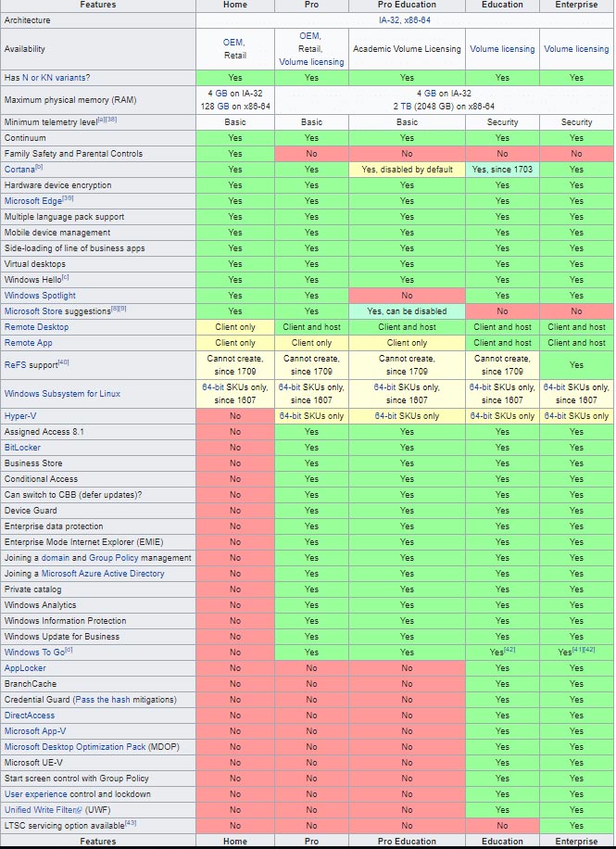The image size is (616, 849).
Task: Open the IA-32 link in the Architecture row
Action: [x=387, y=20]
